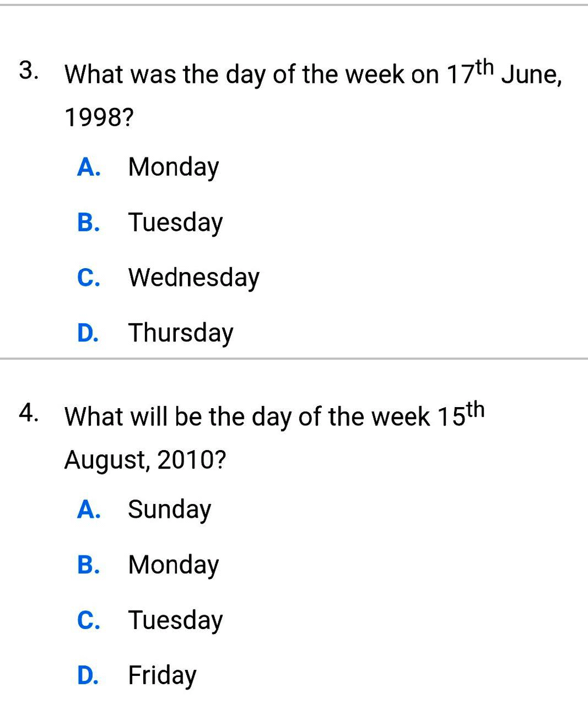Click blue letter C next to Wednesday
The width and height of the screenshot is (588, 720).
tap(88, 278)
